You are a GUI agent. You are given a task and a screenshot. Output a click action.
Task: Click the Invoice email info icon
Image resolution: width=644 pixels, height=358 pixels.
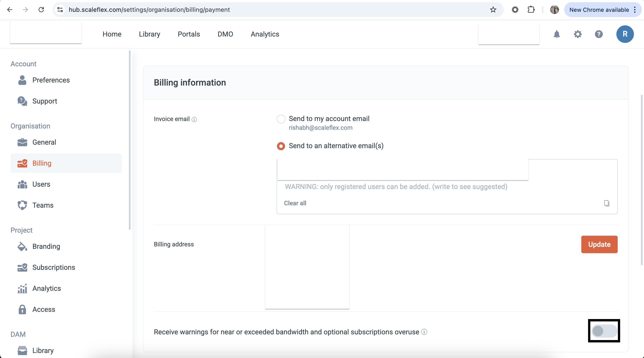[194, 119]
